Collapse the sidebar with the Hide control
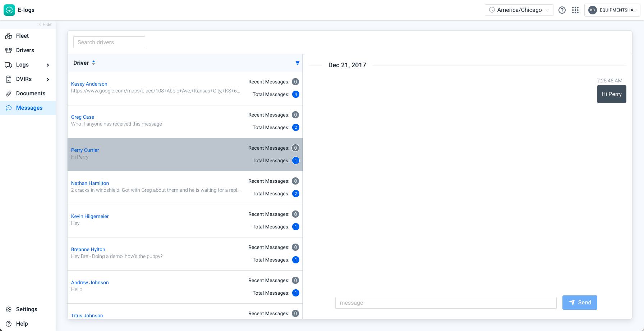This screenshot has height=331, width=644. [x=45, y=24]
